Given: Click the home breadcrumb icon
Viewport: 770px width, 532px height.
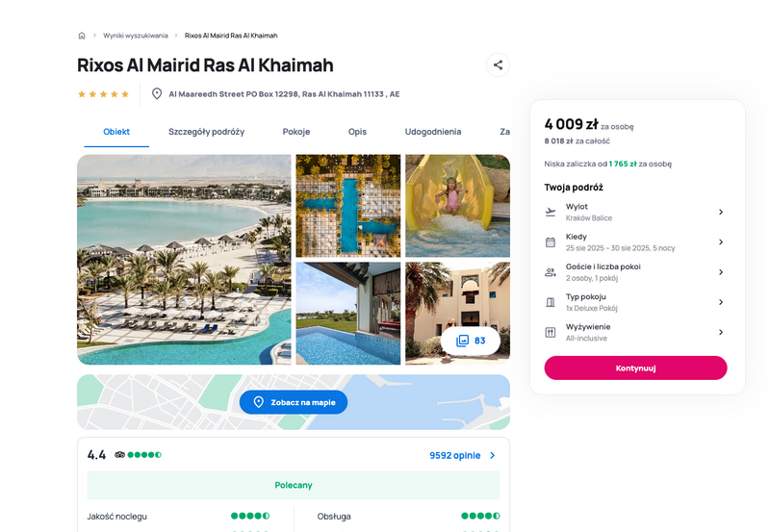Looking at the screenshot, I should pyautogui.click(x=82, y=36).
